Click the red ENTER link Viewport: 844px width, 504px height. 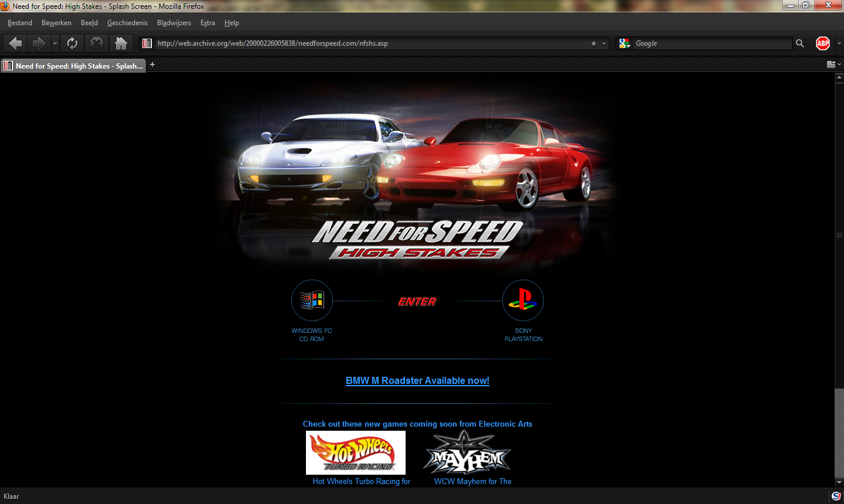(x=417, y=302)
